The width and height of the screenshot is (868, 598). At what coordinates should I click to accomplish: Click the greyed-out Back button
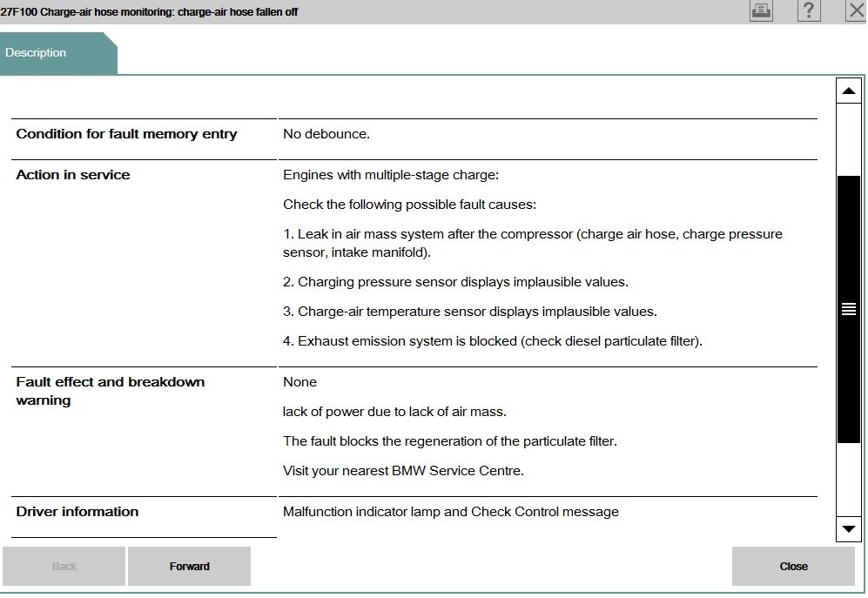click(x=64, y=567)
